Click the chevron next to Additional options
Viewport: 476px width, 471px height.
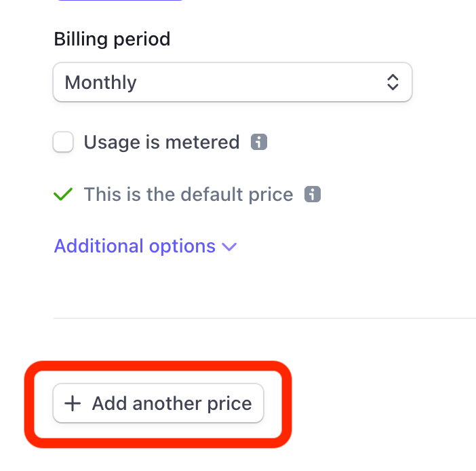tap(229, 247)
